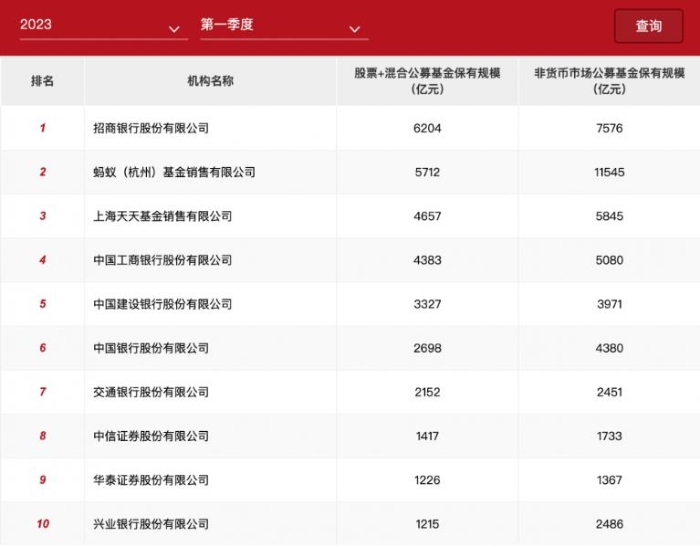Click the 非货币市场公募基金保有规模 header

point(609,81)
